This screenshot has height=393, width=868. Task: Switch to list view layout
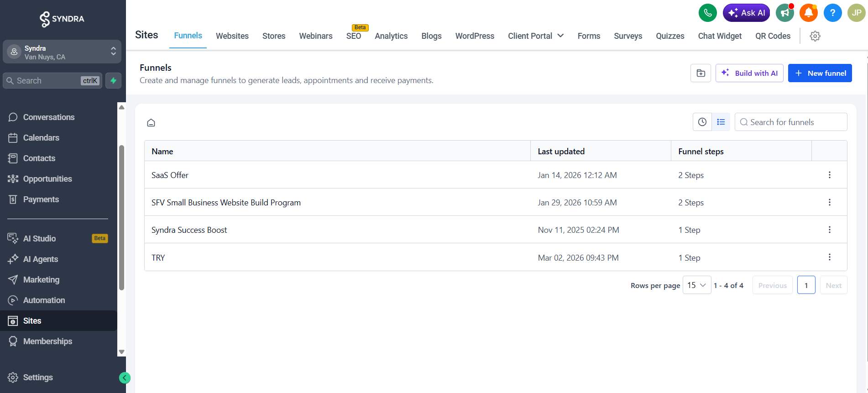(721, 122)
